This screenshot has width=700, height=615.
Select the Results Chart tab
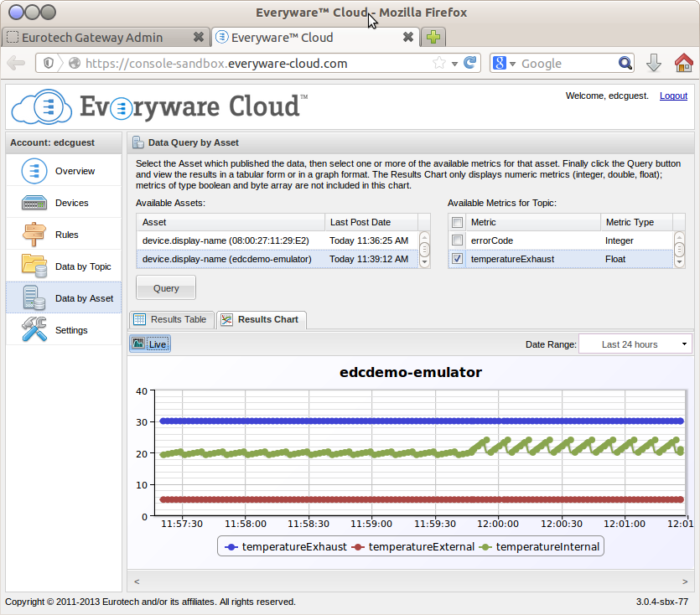pyautogui.click(x=262, y=319)
